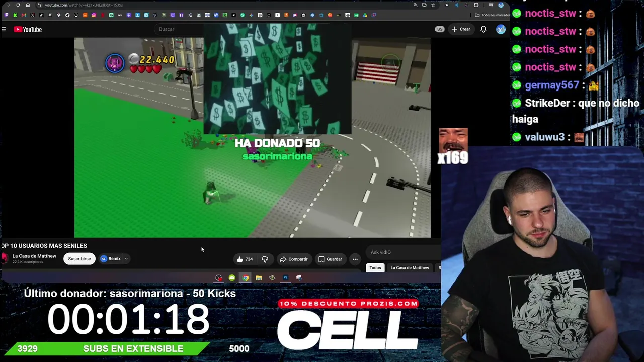
Task: Open the more actions three-dot menu
Action: 355,259
